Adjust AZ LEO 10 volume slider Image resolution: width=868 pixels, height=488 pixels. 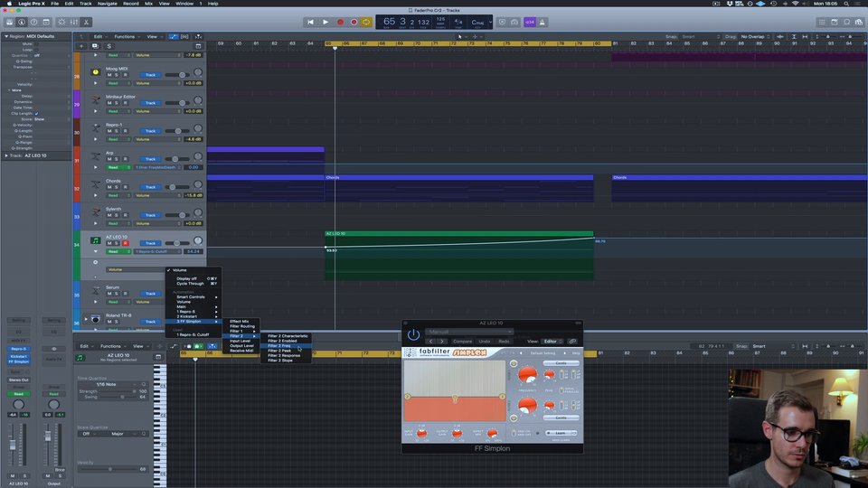click(175, 243)
